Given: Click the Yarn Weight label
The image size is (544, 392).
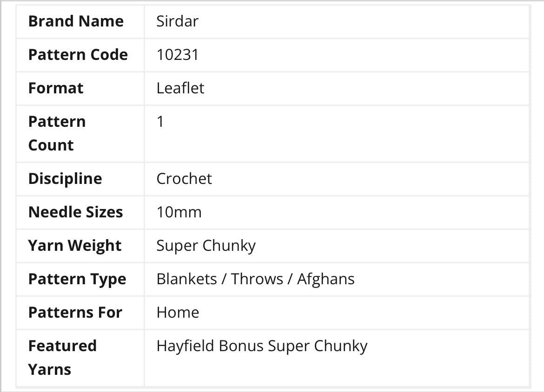Looking at the screenshot, I should tap(74, 246).
